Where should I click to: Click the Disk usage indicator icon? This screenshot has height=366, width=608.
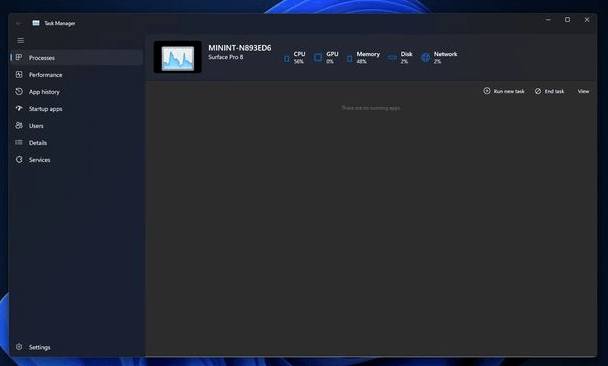pos(392,57)
